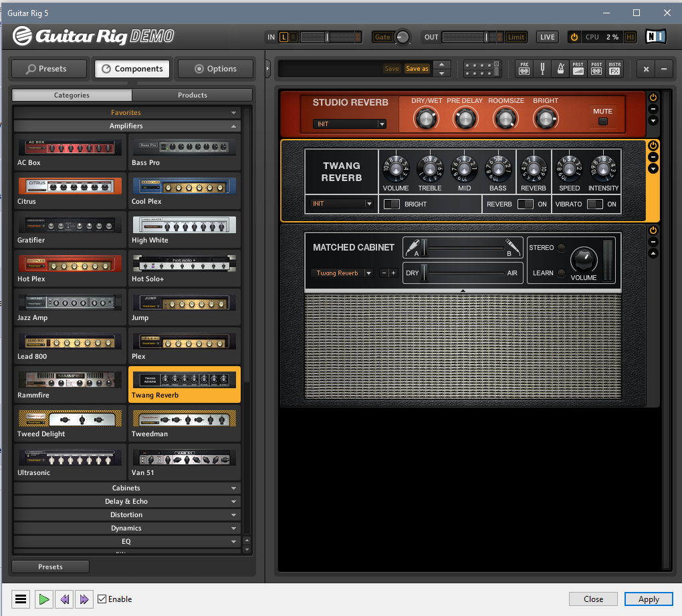
Task: Expand the Delay & Echo category
Action: pyautogui.click(x=127, y=501)
